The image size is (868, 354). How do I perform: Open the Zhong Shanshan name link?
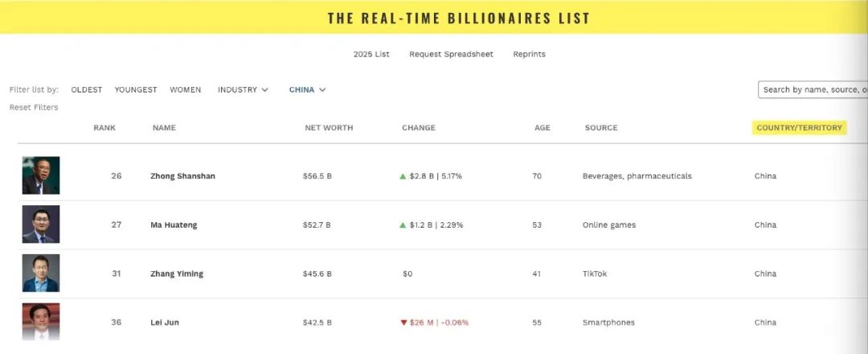click(x=182, y=176)
